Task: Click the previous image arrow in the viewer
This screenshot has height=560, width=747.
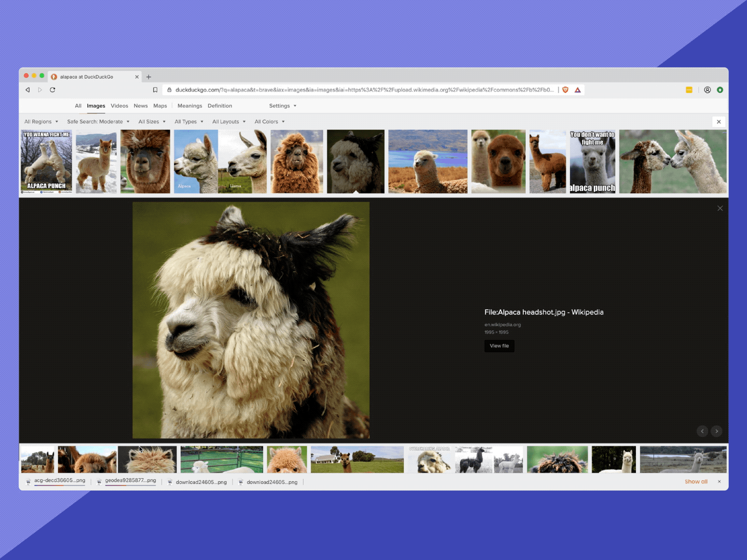Action: 702,431
